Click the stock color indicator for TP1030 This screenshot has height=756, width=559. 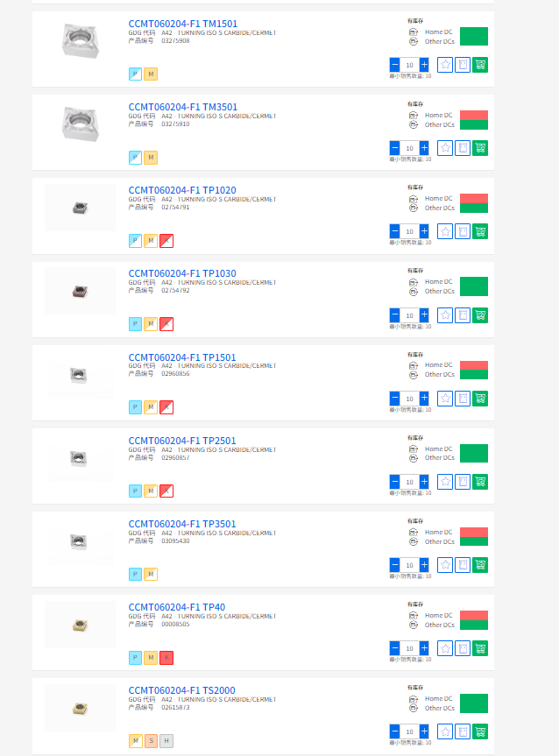473,286
